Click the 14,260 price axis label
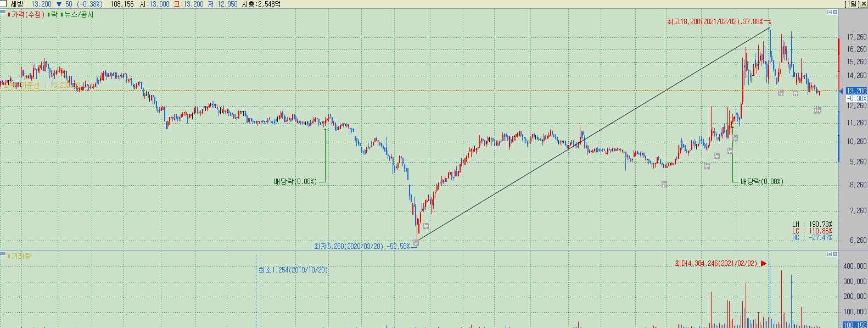Viewport: 868px width, 328px height. pos(857,75)
